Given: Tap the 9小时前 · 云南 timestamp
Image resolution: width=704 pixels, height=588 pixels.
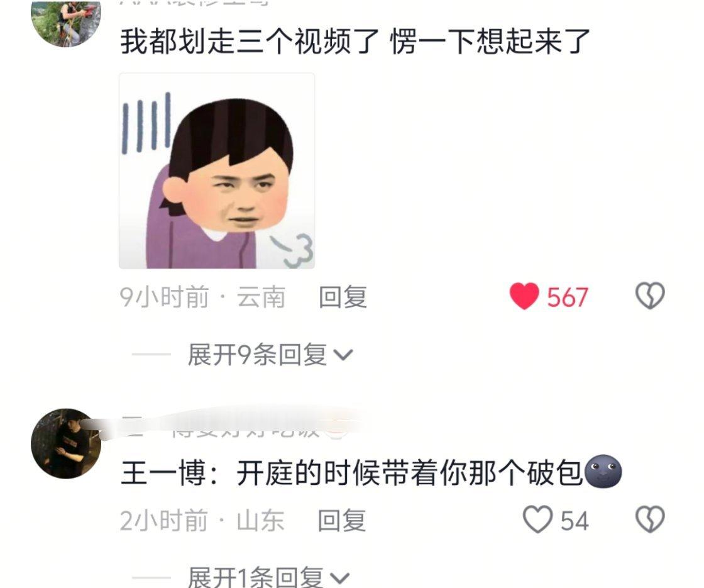Looking at the screenshot, I should coord(202,297).
